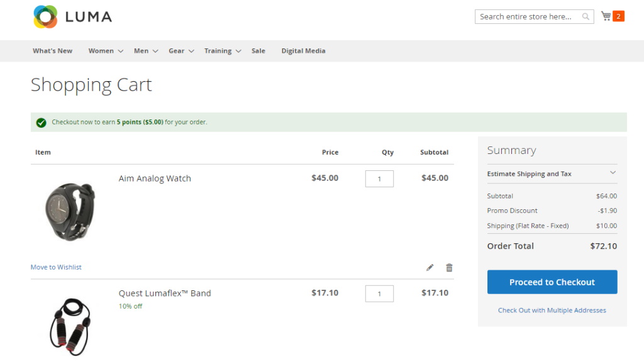Click the Aim Analog Watch subtotal $45.00
The image size is (644, 362).
[435, 178]
